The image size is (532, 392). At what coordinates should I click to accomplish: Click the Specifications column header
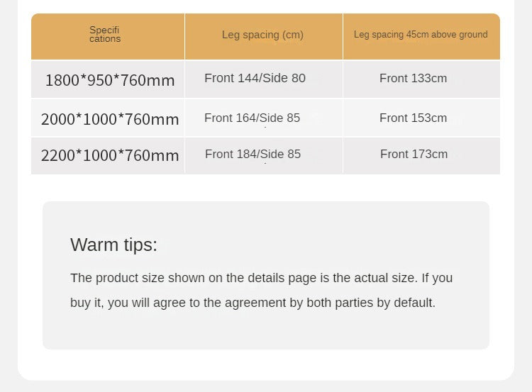click(108, 36)
